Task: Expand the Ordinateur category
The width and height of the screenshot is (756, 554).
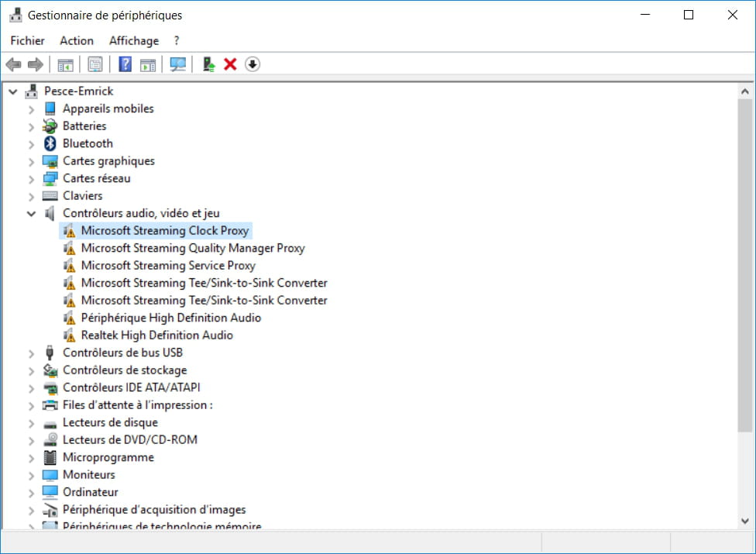Action: pos(31,492)
